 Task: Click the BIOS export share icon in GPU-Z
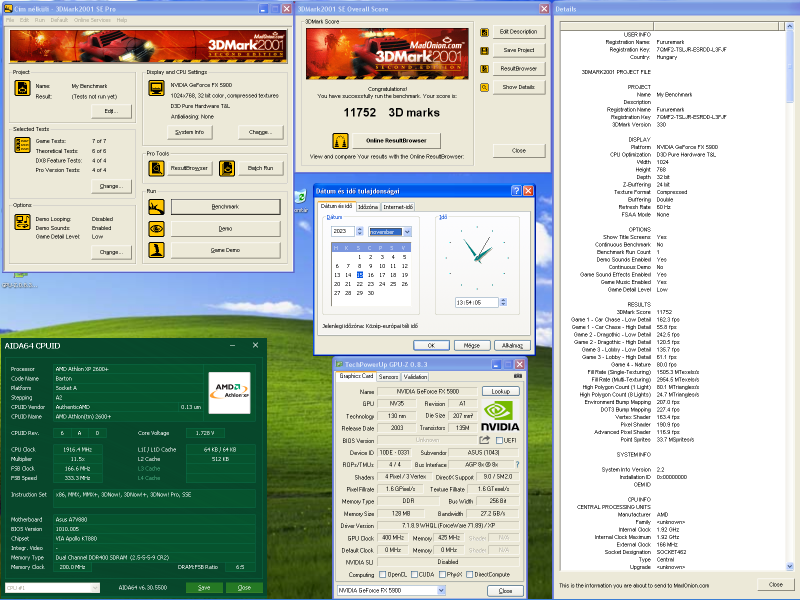[484, 440]
